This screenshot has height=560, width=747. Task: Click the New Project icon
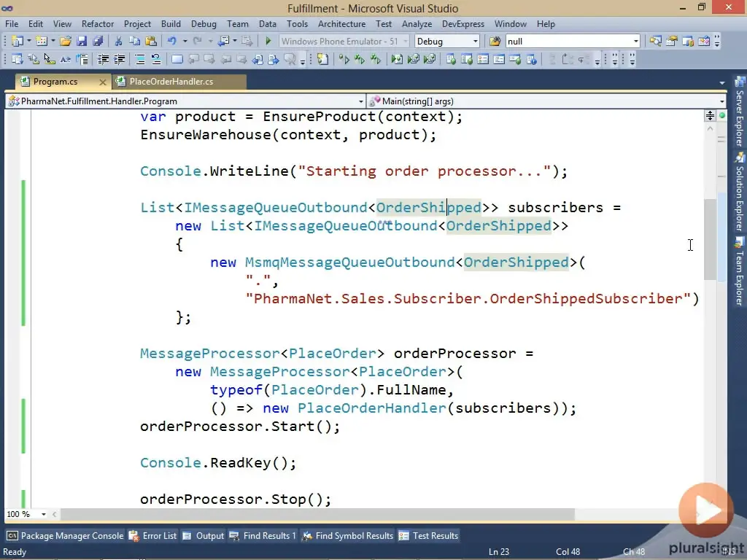pyautogui.click(x=18, y=42)
